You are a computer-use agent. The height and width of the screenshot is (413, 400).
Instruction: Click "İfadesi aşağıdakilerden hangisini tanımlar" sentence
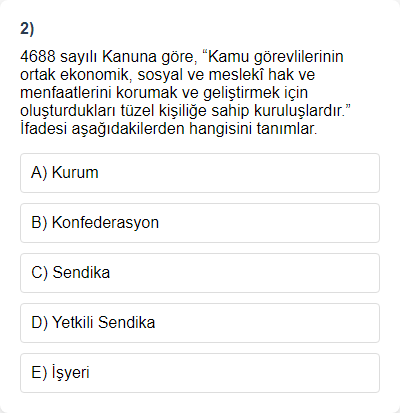point(169,129)
